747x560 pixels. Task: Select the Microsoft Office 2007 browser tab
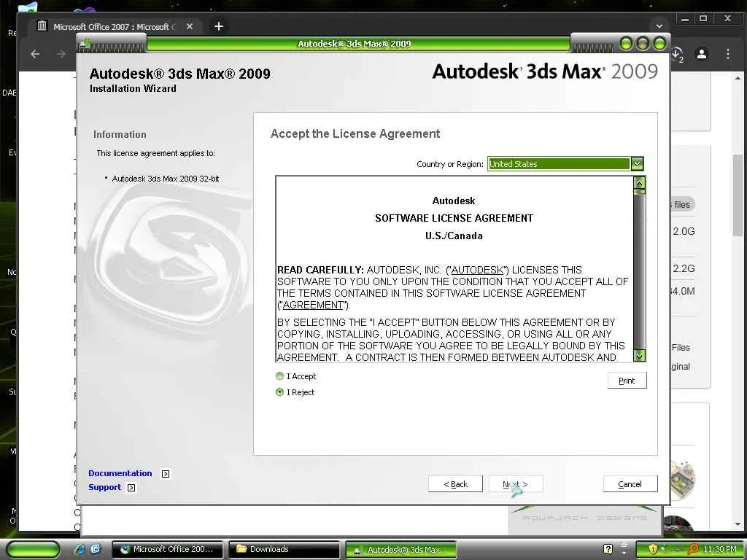coord(115,27)
